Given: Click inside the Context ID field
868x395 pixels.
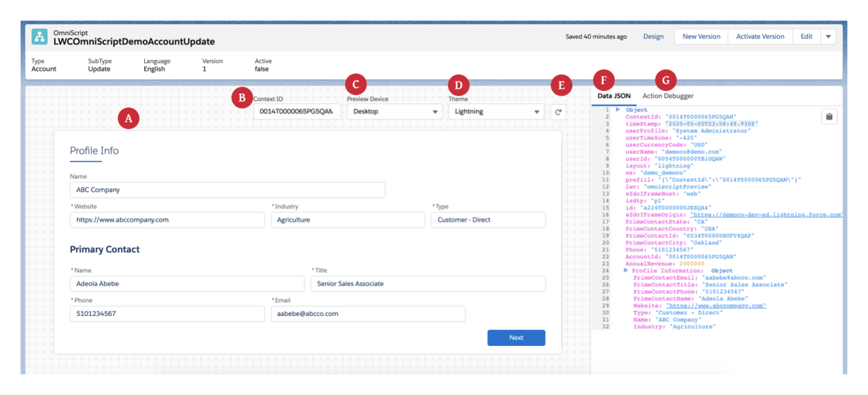Looking at the screenshot, I should pos(296,111).
